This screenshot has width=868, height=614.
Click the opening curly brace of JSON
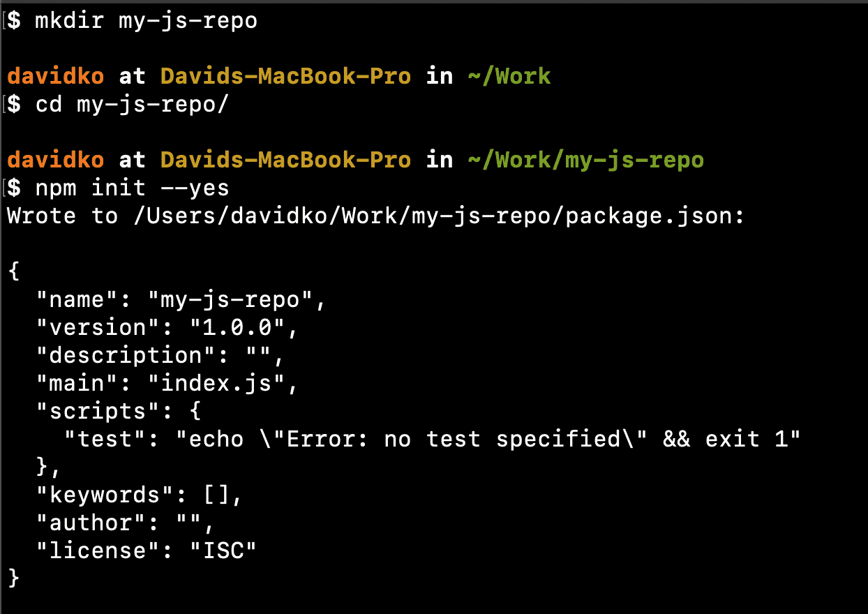[x=13, y=272]
